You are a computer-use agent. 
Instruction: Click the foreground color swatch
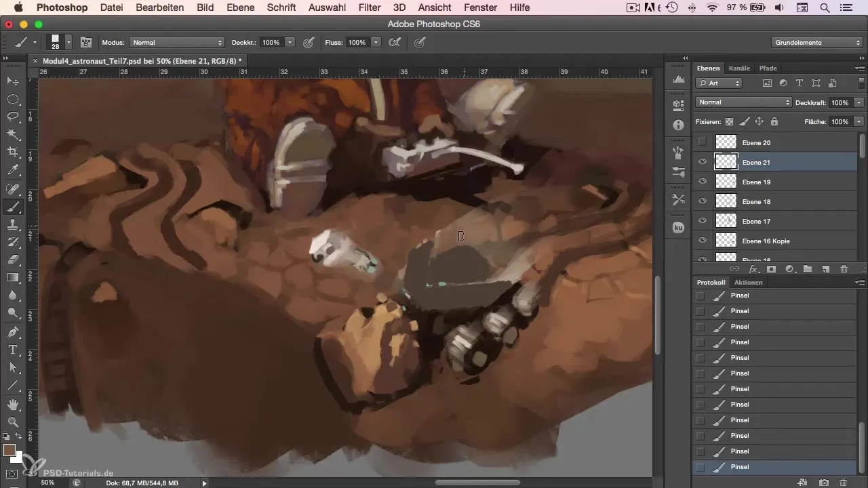click(x=9, y=450)
